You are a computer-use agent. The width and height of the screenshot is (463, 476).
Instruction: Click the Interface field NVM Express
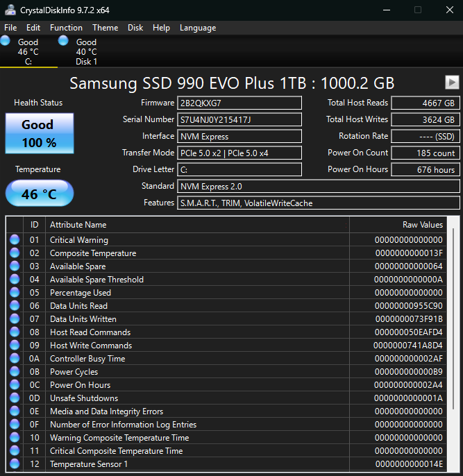point(239,136)
